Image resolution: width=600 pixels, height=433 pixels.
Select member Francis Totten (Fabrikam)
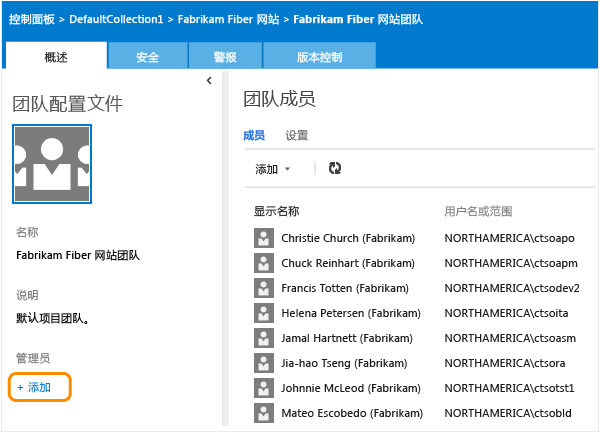345,288
